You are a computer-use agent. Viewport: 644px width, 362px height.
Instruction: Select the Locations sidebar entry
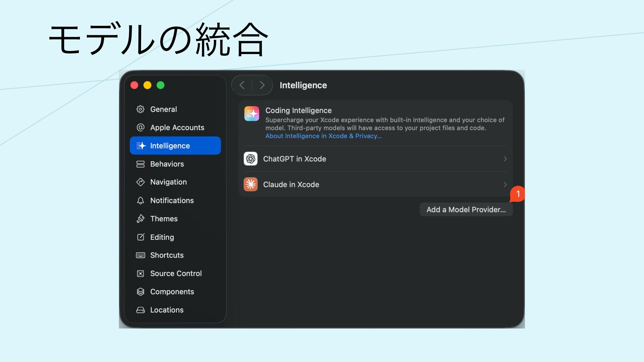click(166, 310)
